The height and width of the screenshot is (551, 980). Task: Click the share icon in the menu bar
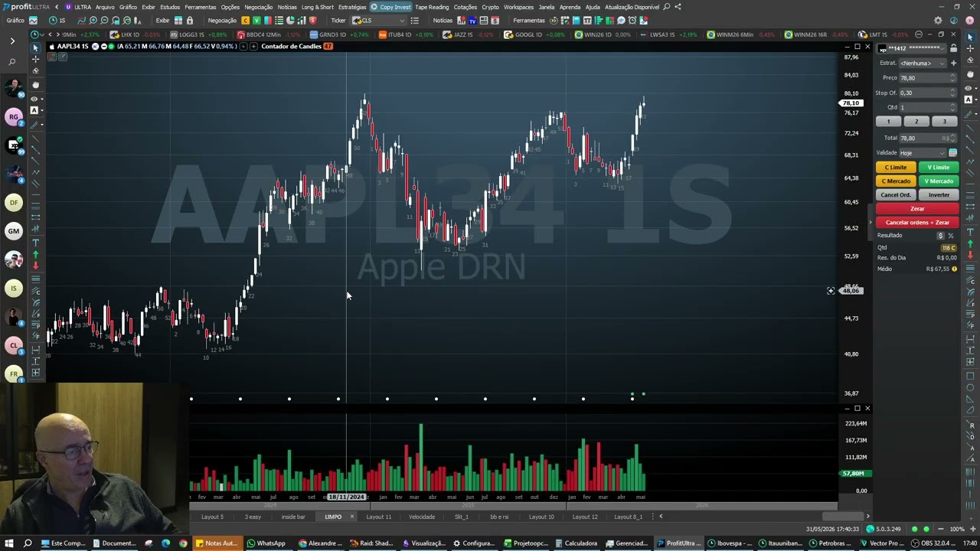click(x=678, y=7)
